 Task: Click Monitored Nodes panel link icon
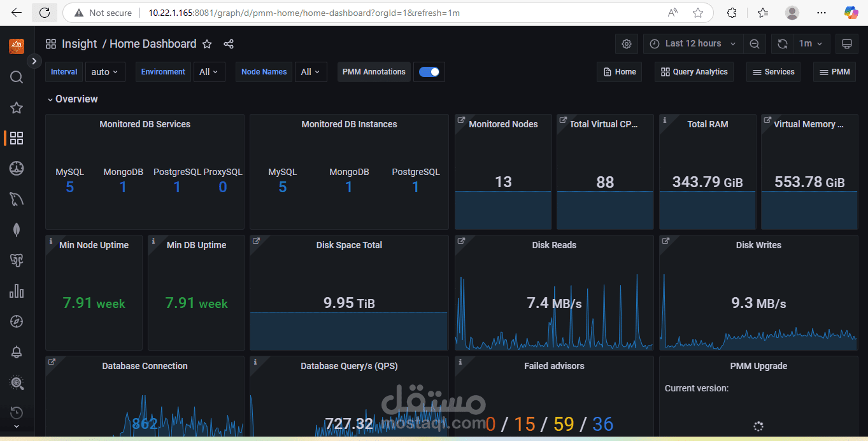click(x=461, y=120)
